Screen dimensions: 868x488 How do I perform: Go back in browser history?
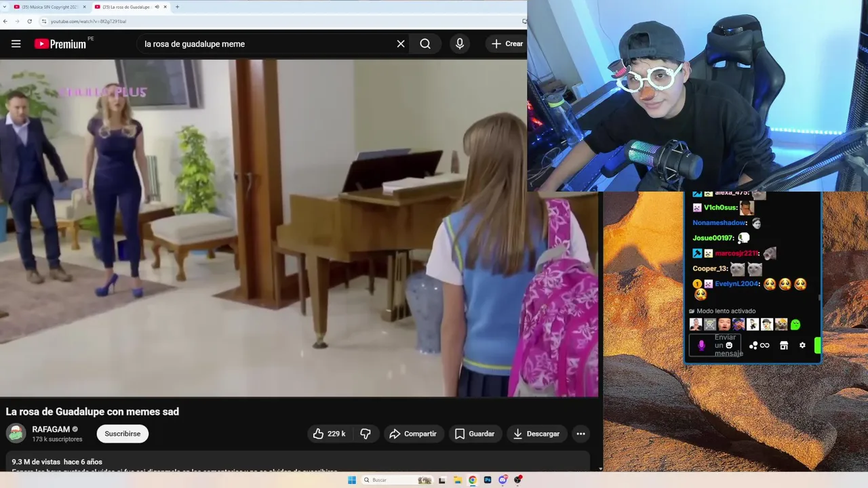click(5, 21)
